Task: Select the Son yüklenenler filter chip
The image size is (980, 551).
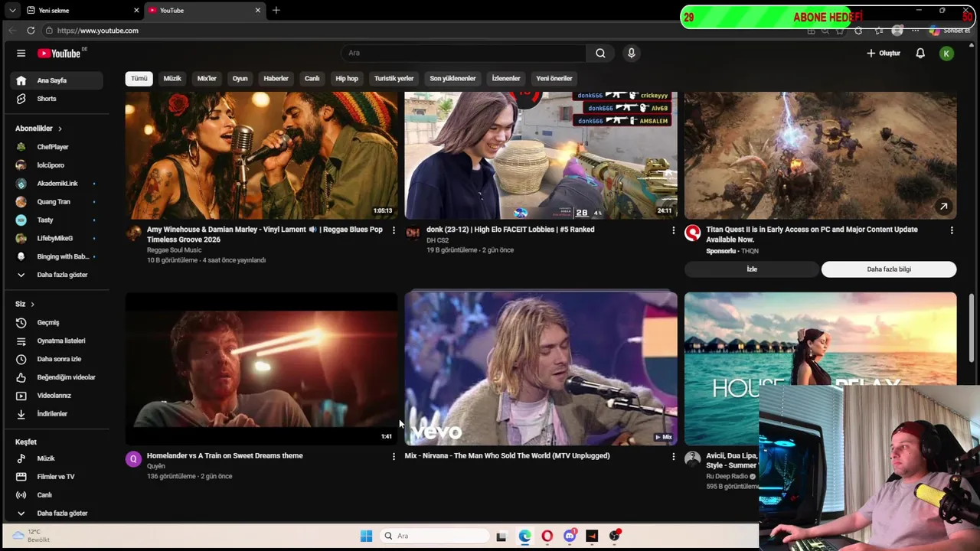Action: [x=452, y=78]
